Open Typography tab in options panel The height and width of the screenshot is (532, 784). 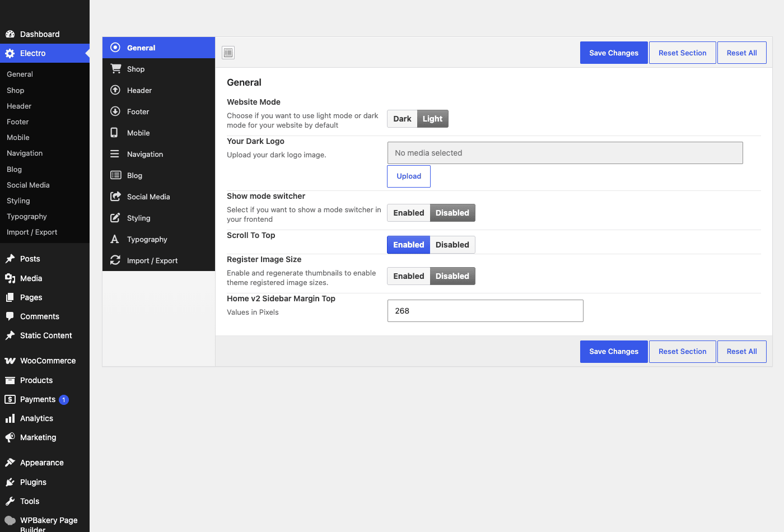158,239
